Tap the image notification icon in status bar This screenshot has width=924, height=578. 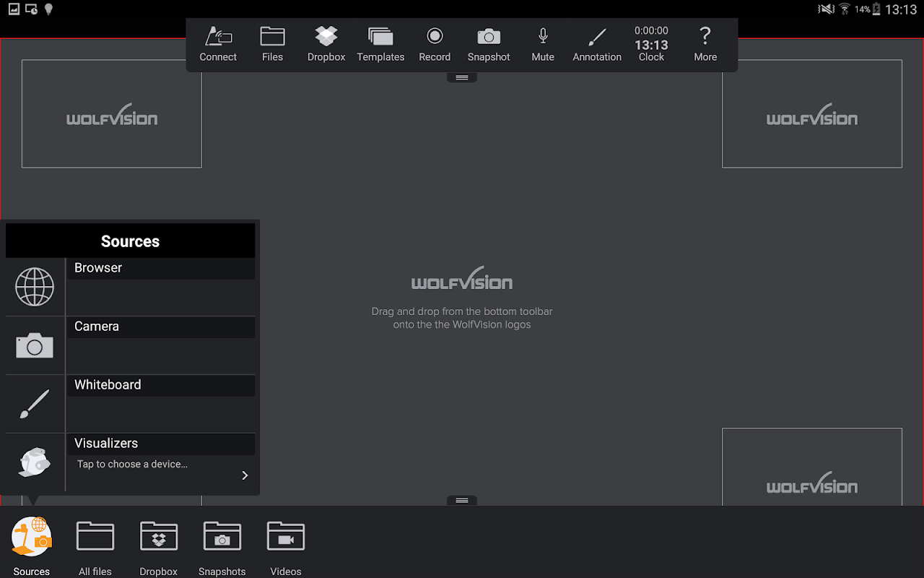[x=14, y=9]
